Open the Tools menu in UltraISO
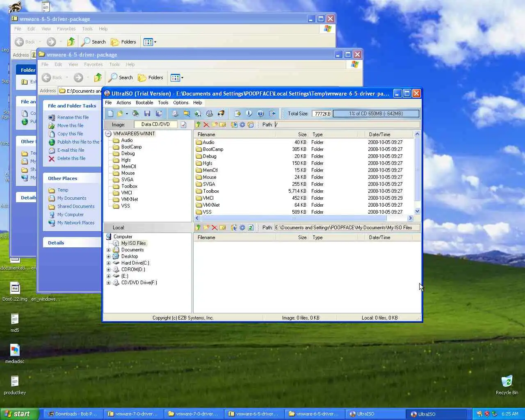 tap(163, 103)
